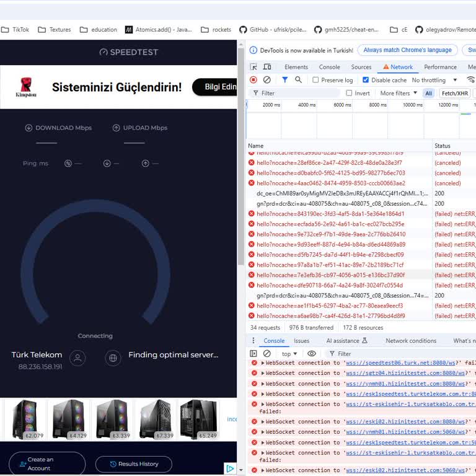Clear network log icon in Network toolbar

pyautogui.click(x=267, y=80)
